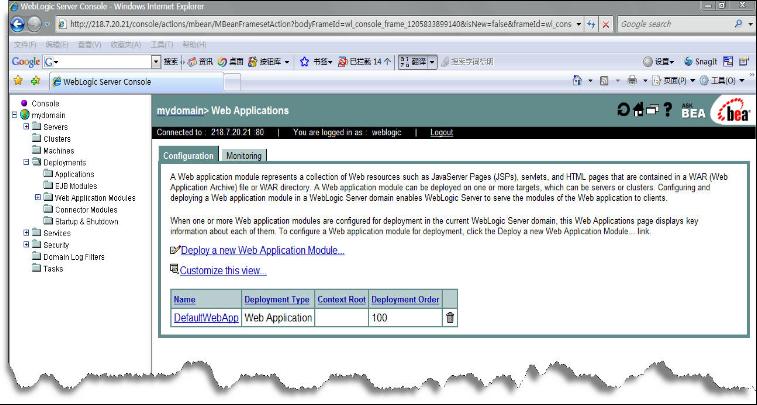
Task: Sort by Deployment Order column header
Action: (405, 299)
